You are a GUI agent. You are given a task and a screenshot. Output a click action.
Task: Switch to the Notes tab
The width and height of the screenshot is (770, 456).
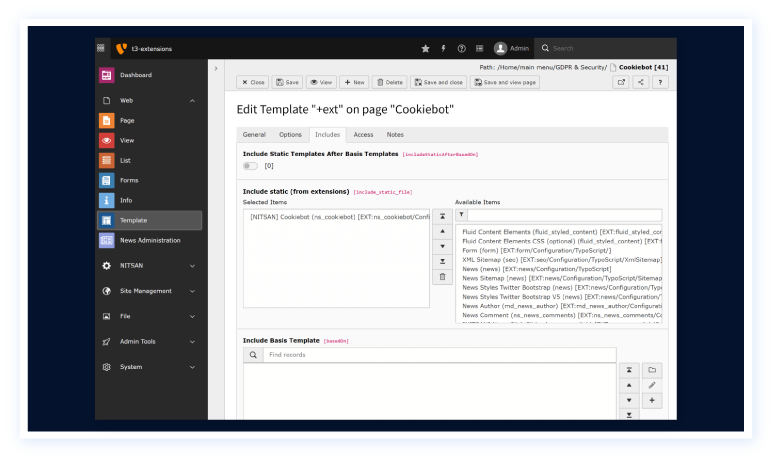[395, 134]
